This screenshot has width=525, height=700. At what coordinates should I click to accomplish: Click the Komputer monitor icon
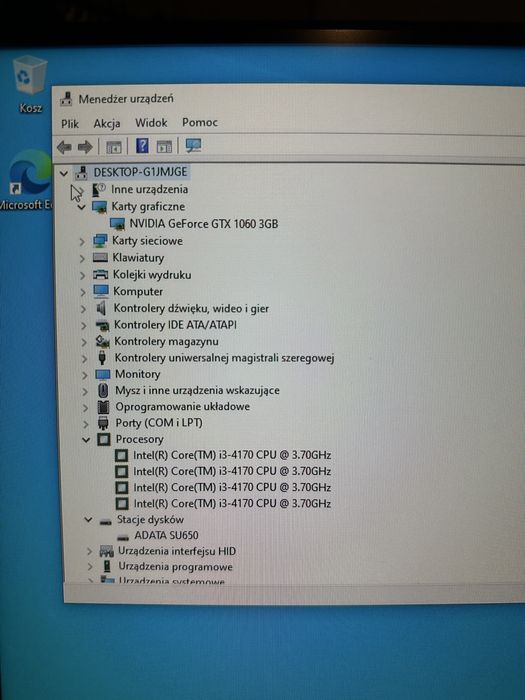tap(101, 291)
